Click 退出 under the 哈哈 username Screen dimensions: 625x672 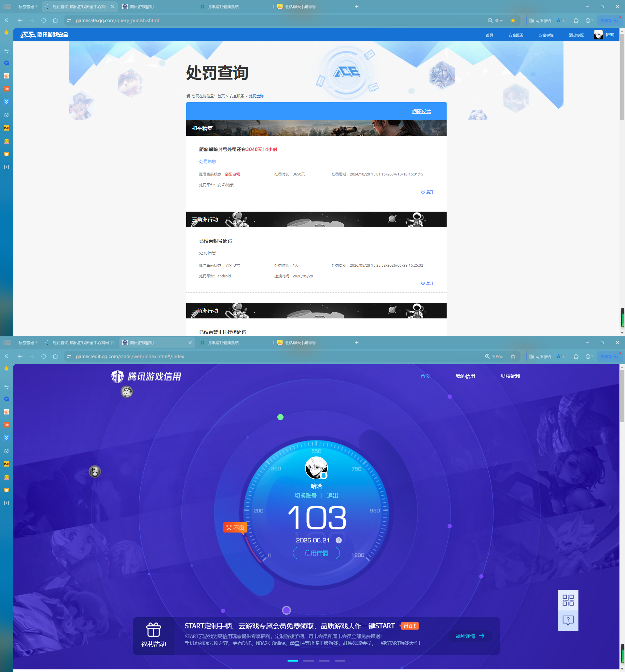pyautogui.click(x=332, y=496)
